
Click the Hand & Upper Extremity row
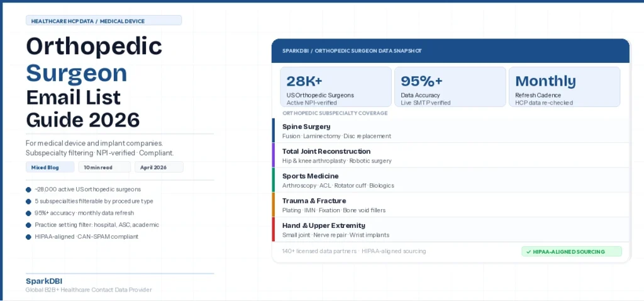coord(450,229)
